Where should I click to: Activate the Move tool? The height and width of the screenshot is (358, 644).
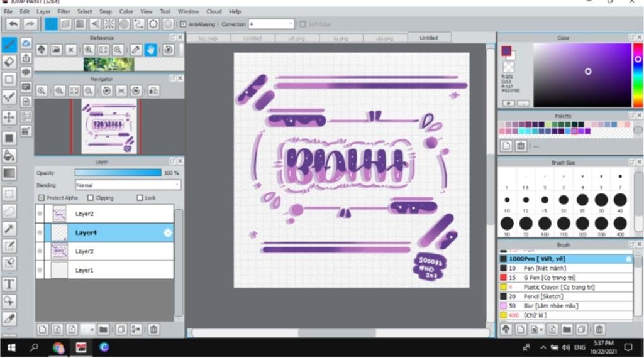pos(9,117)
